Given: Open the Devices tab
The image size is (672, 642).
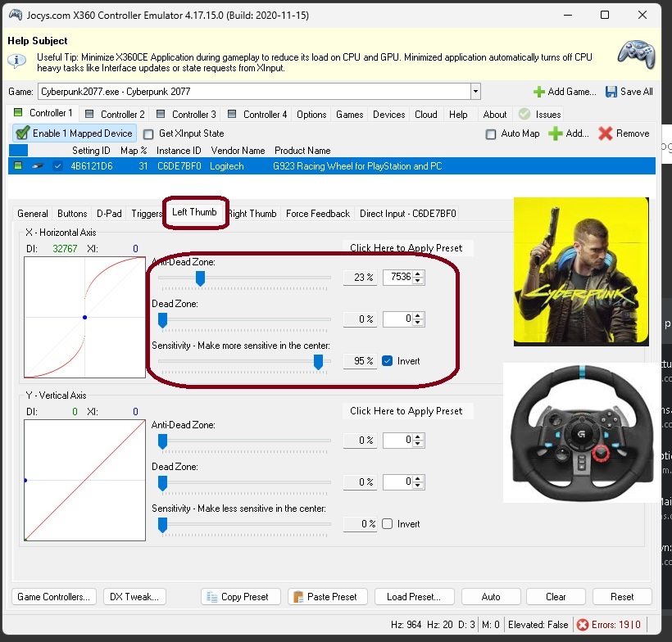Looking at the screenshot, I should pyautogui.click(x=388, y=115).
